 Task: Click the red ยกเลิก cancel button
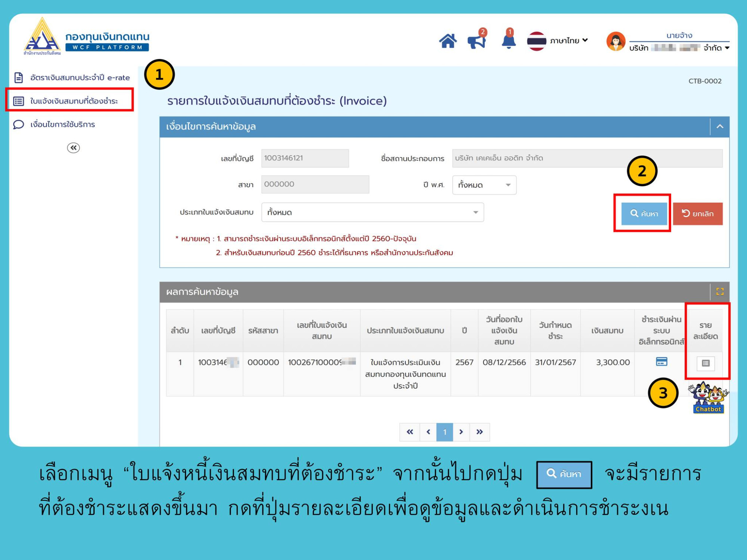[697, 214]
